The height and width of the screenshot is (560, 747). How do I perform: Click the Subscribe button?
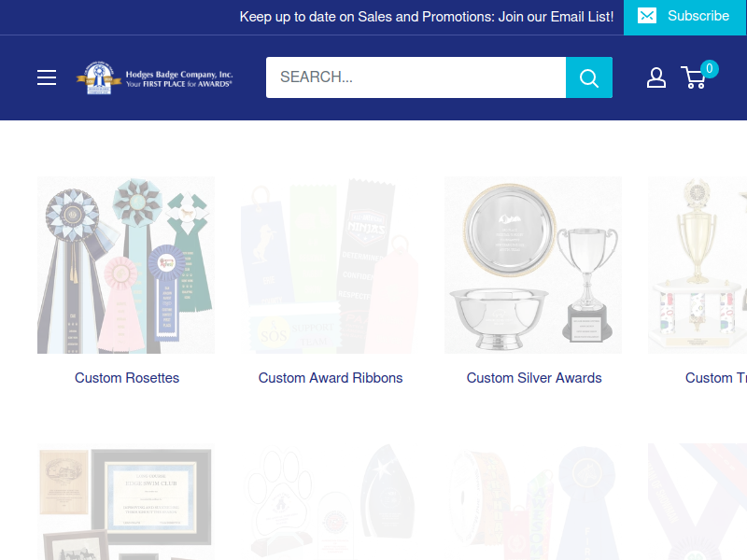[685, 17]
